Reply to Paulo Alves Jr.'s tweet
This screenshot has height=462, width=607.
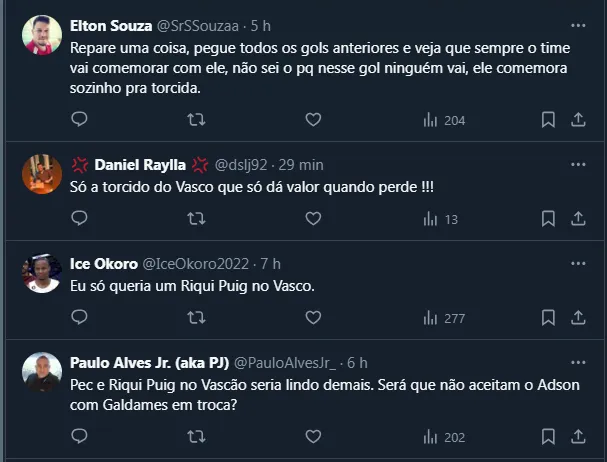click(x=80, y=436)
